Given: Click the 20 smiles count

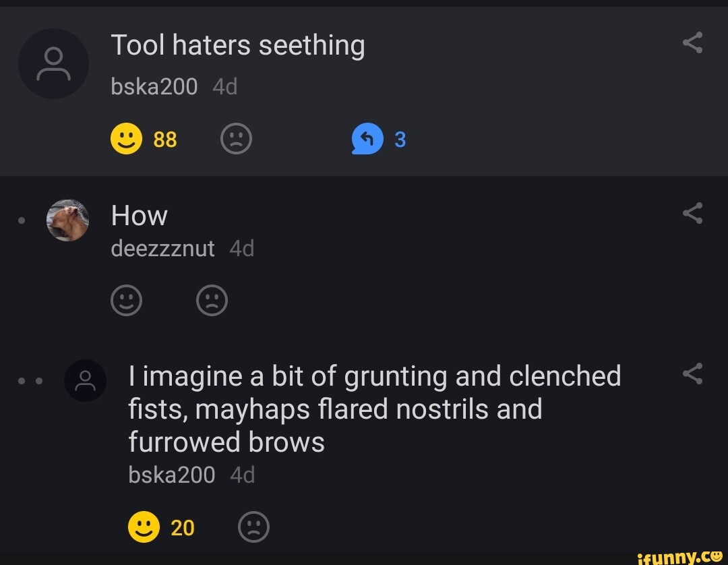Looking at the screenshot, I should coord(183,527).
